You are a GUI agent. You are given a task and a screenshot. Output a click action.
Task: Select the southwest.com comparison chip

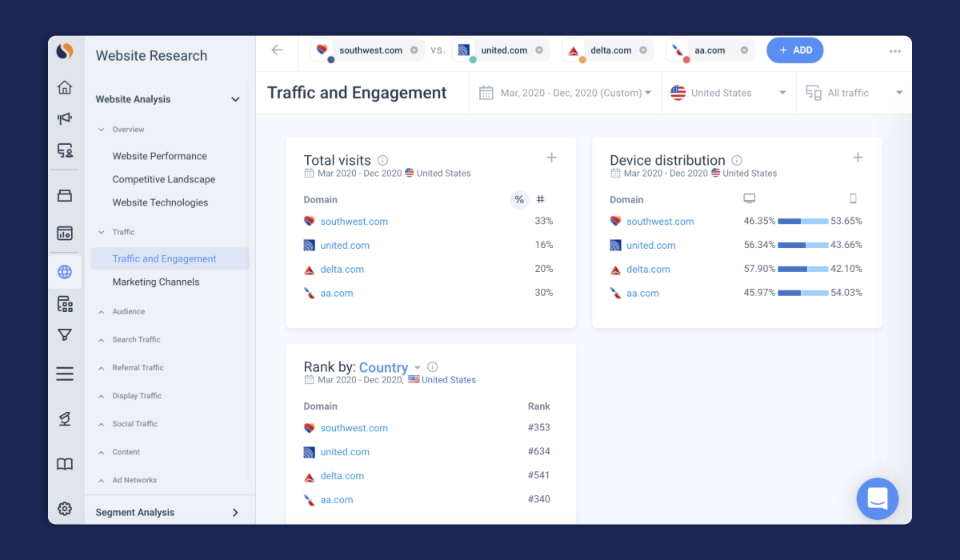(x=367, y=50)
